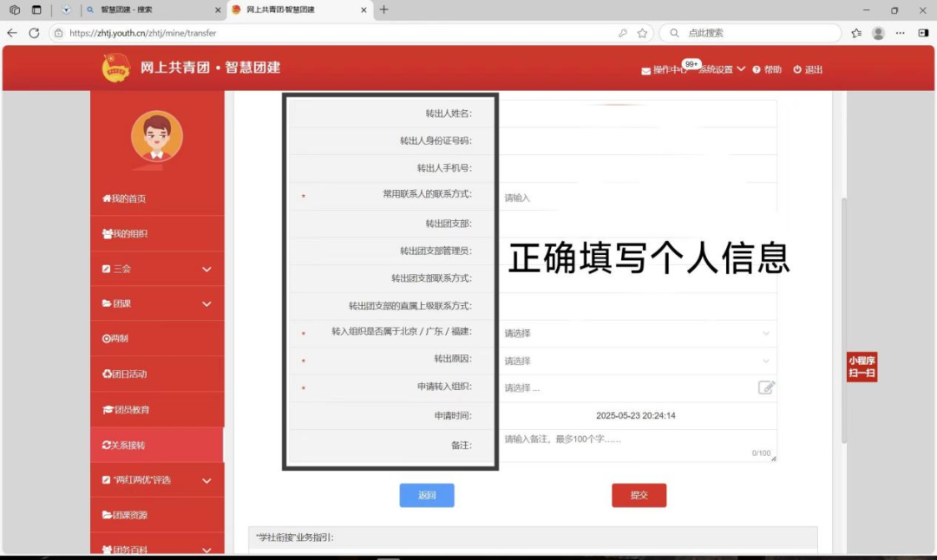Click the blue 返回 back button
The image size is (937, 560).
pyautogui.click(x=427, y=494)
